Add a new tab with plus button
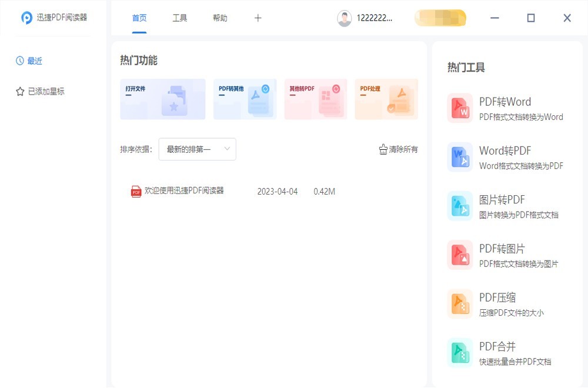 coord(258,18)
